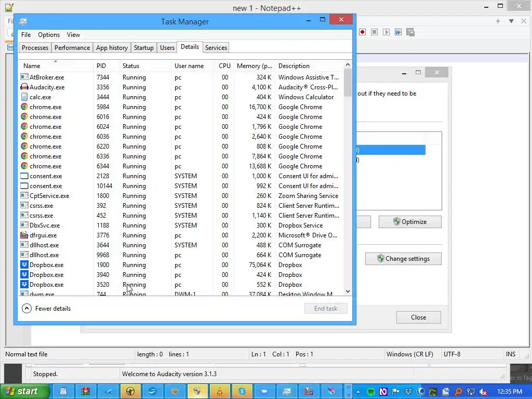Click the Start button on the taskbar
Viewport: 532px width, 399px height.
tap(24, 391)
